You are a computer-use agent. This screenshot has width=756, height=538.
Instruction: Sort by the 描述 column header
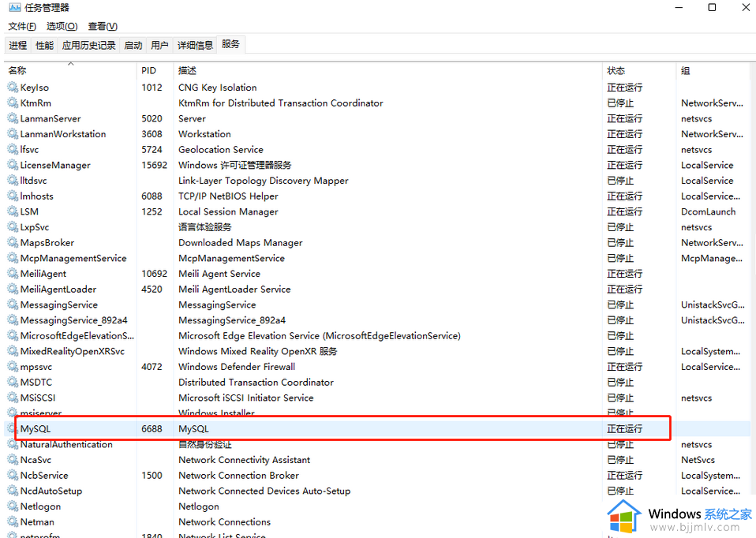pos(387,70)
